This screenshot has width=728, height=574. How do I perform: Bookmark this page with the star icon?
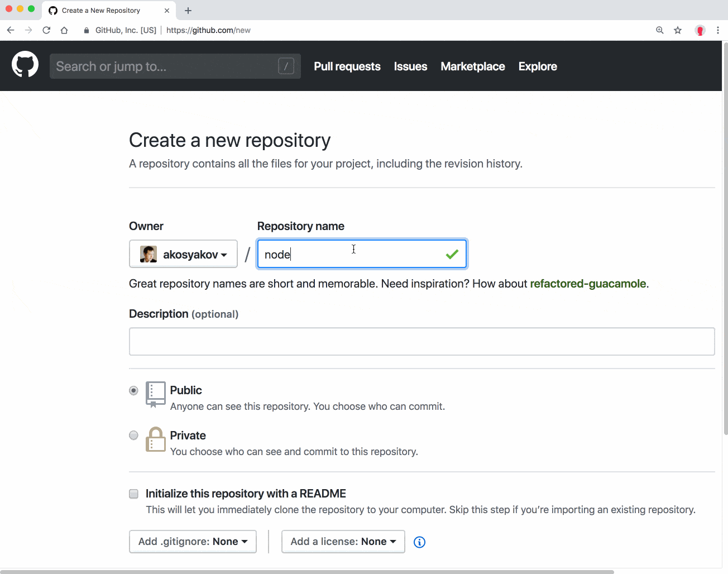click(x=677, y=30)
